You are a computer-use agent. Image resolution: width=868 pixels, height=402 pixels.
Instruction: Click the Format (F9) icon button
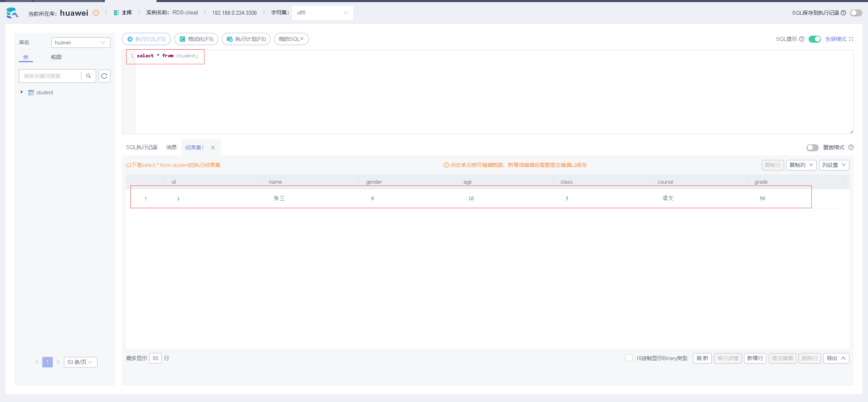click(182, 39)
